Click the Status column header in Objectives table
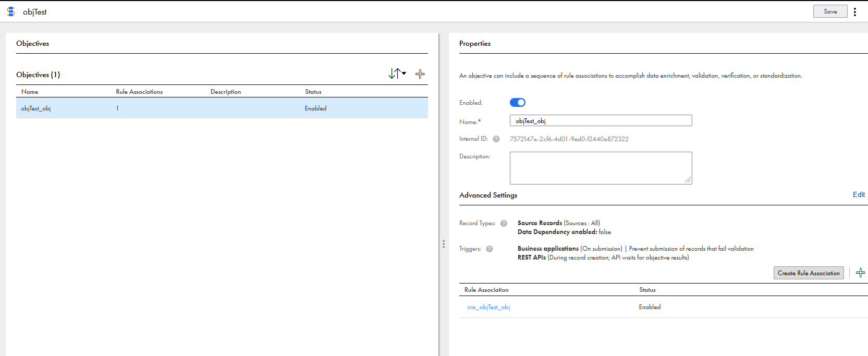 click(313, 92)
